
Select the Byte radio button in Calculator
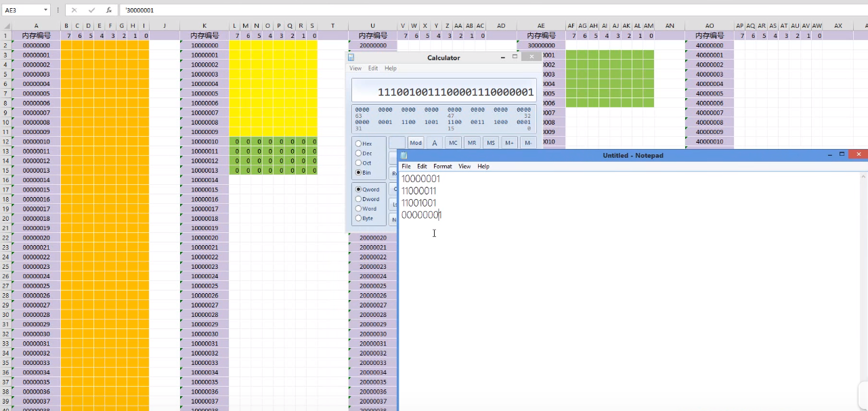358,217
